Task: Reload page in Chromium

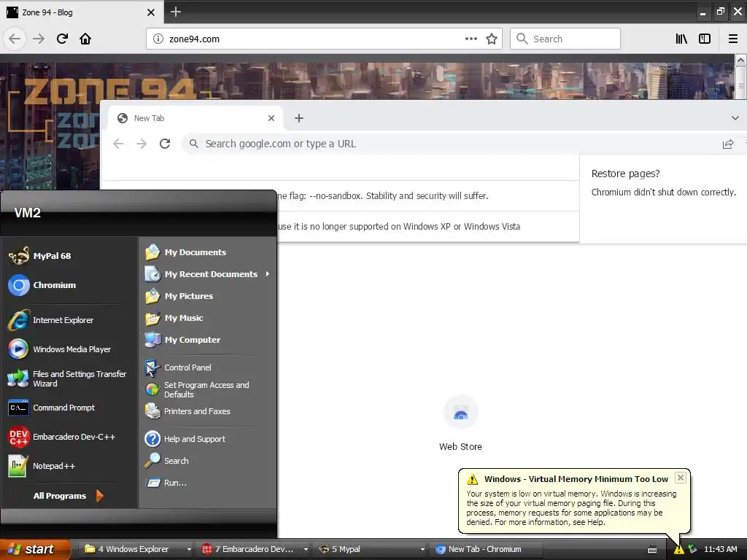Action: 165,144
